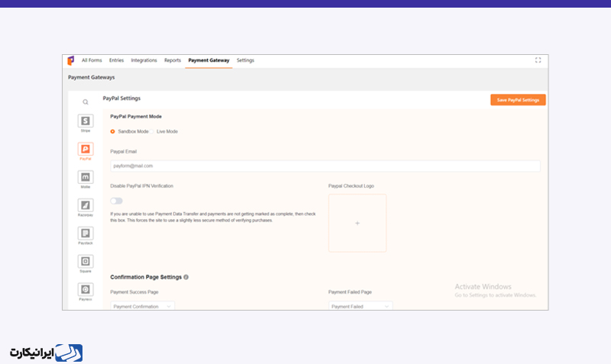Click the Payment Gateways heading text
The width and height of the screenshot is (611, 364).
click(92, 78)
